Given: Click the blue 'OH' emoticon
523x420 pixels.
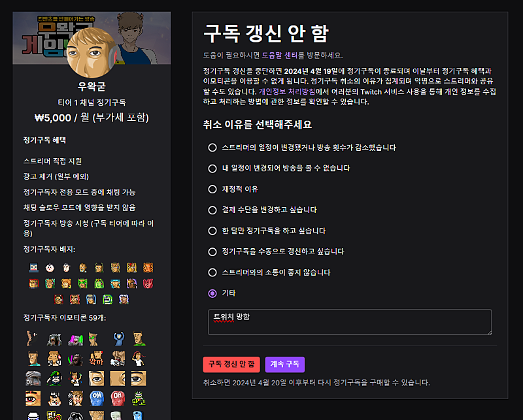Looking at the screenshot, I should pyautogui.click(x=97, y=398).
